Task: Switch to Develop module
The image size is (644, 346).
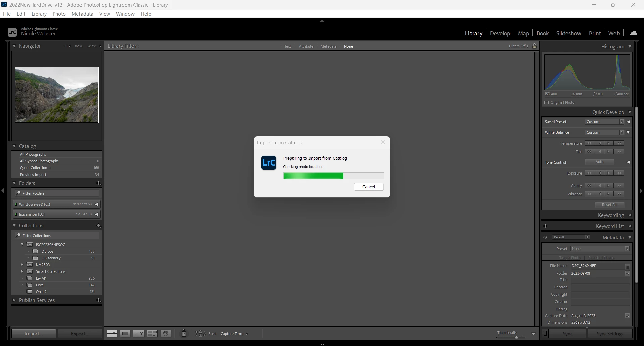Action: pos(500,33)
